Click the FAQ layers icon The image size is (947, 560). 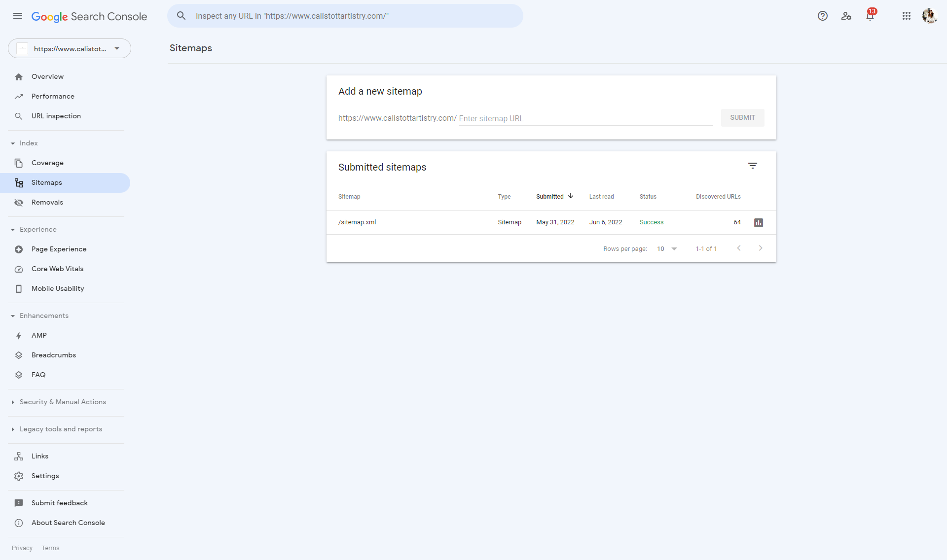click(19, 375)
